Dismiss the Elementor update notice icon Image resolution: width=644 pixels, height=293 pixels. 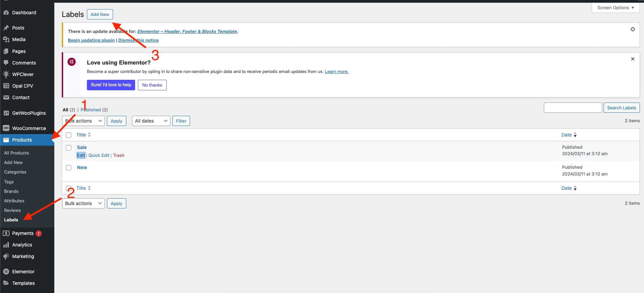633,29
